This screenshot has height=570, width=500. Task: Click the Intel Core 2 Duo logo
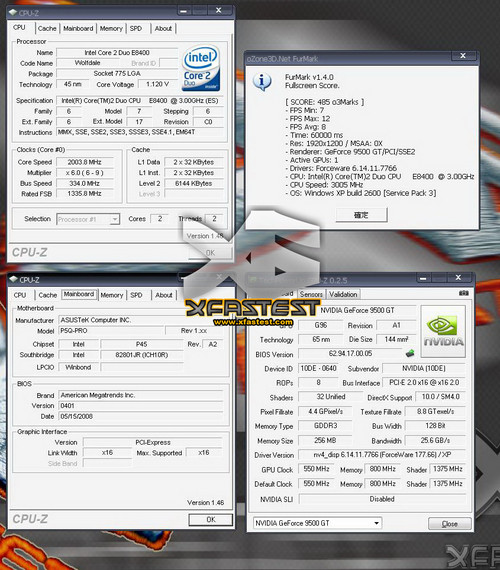(x=201, y=68)
